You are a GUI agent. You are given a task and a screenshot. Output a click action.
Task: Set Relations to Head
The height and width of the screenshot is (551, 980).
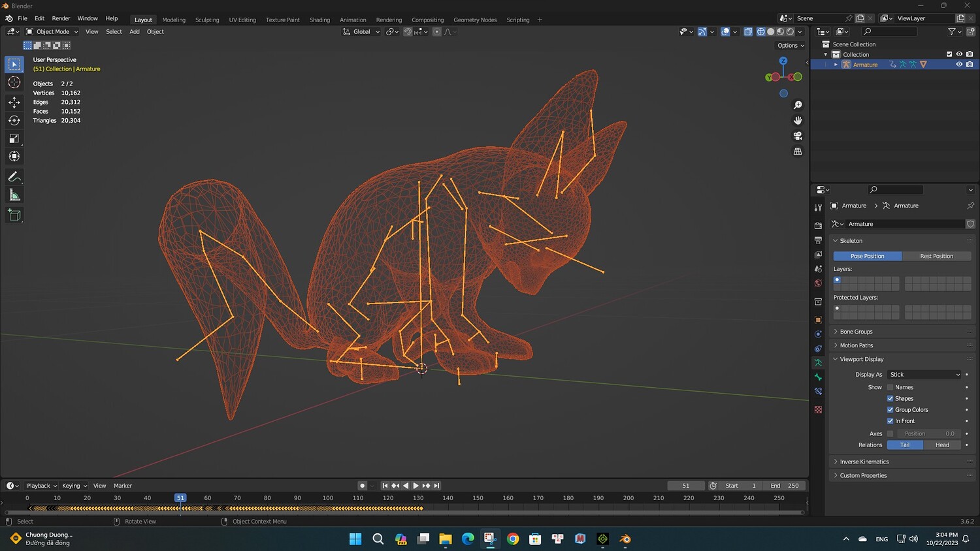[942, 445]
